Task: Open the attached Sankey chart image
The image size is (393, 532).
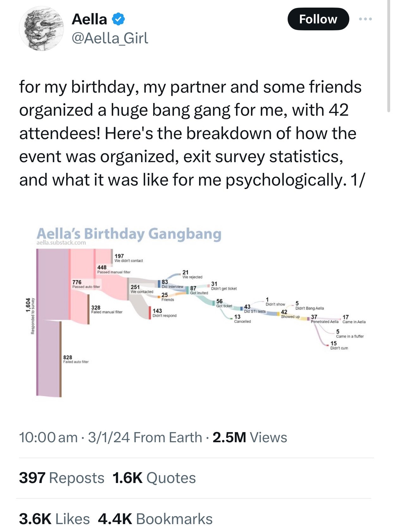Action: [196, 311]
